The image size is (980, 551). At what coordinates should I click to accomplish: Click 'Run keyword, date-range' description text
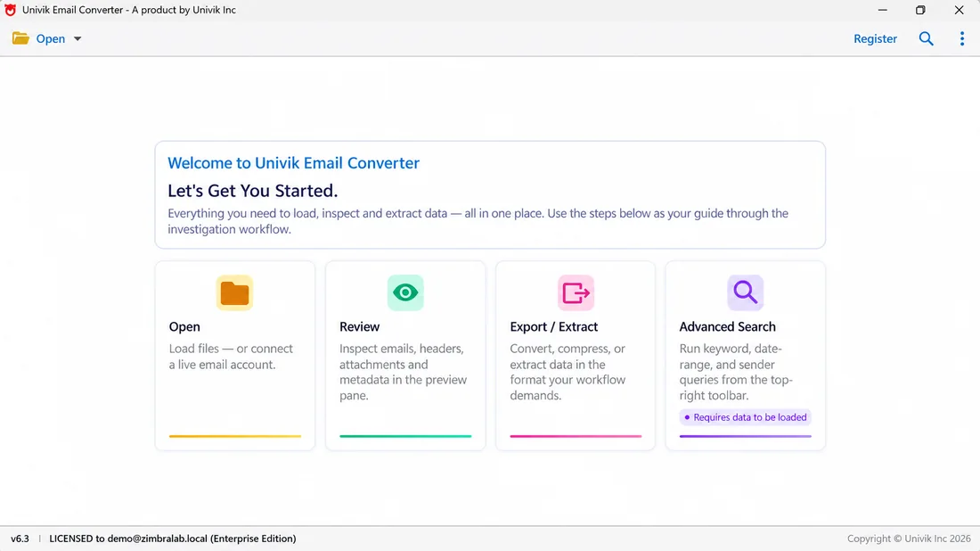tap(736, 372)
